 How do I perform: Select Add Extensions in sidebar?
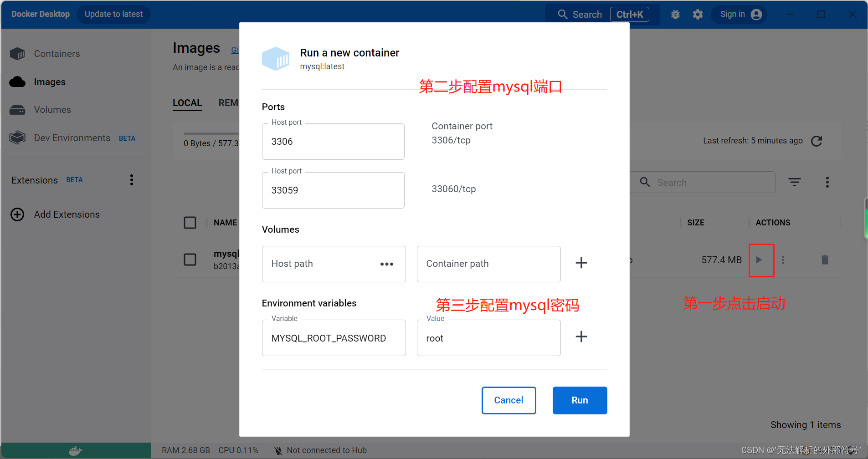(67, 214)
